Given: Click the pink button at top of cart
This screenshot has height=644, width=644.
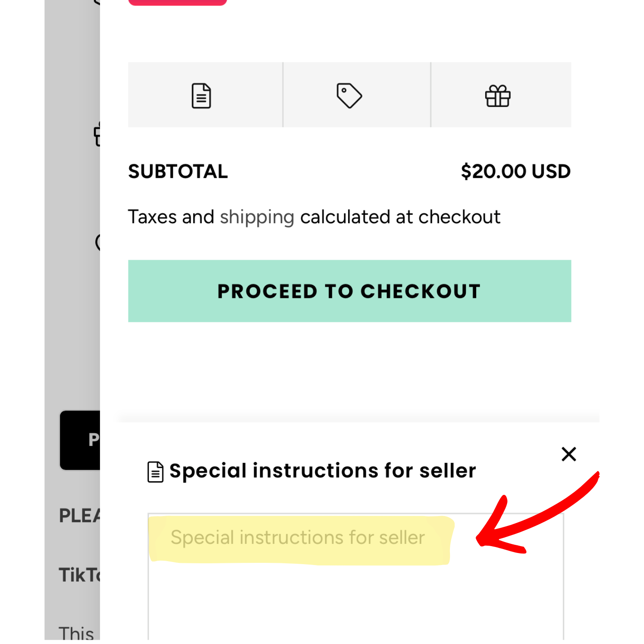Looking at the screenshot, I should coord(177,3).
